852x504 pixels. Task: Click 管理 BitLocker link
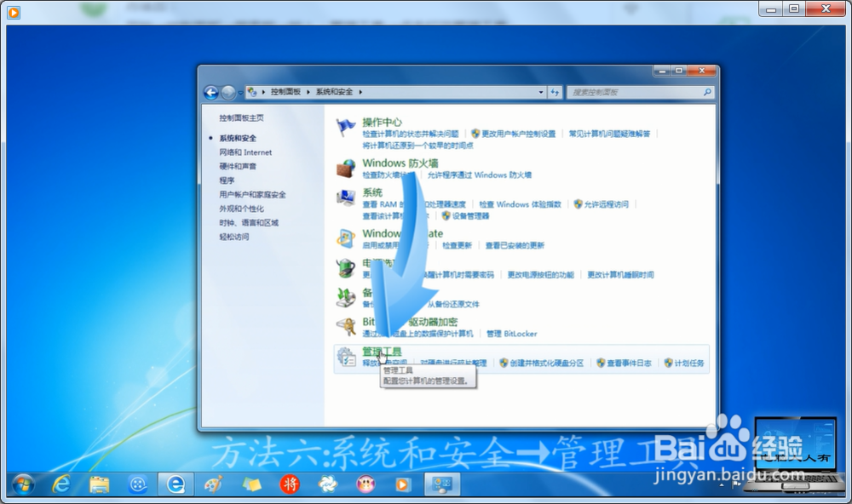(511, 334)
